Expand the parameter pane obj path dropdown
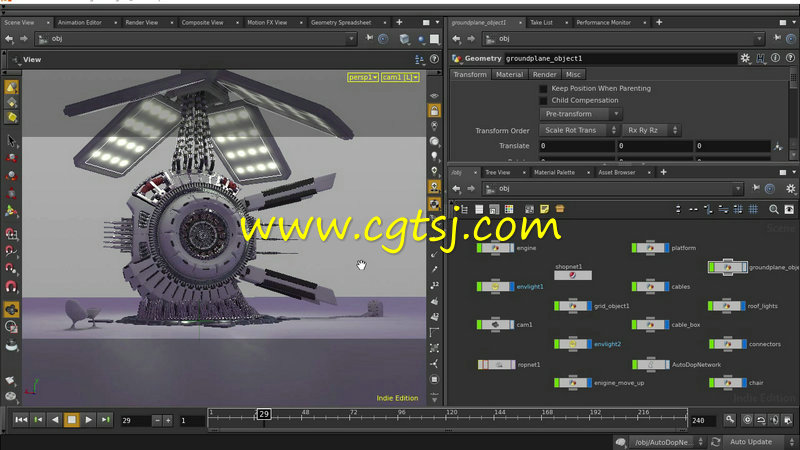Screen dimensions: 800x450 (x=759, y=39)
